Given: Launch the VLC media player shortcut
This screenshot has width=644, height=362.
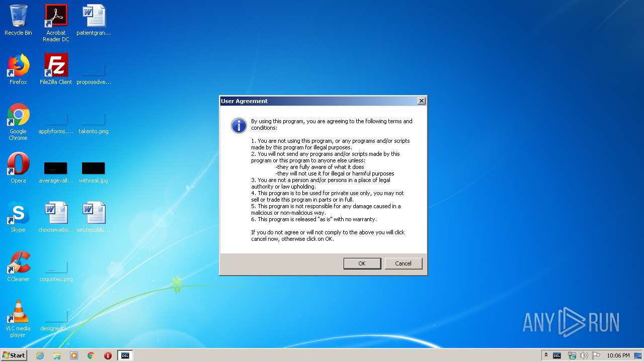Looking at the screenshot, I should (18, 319).
